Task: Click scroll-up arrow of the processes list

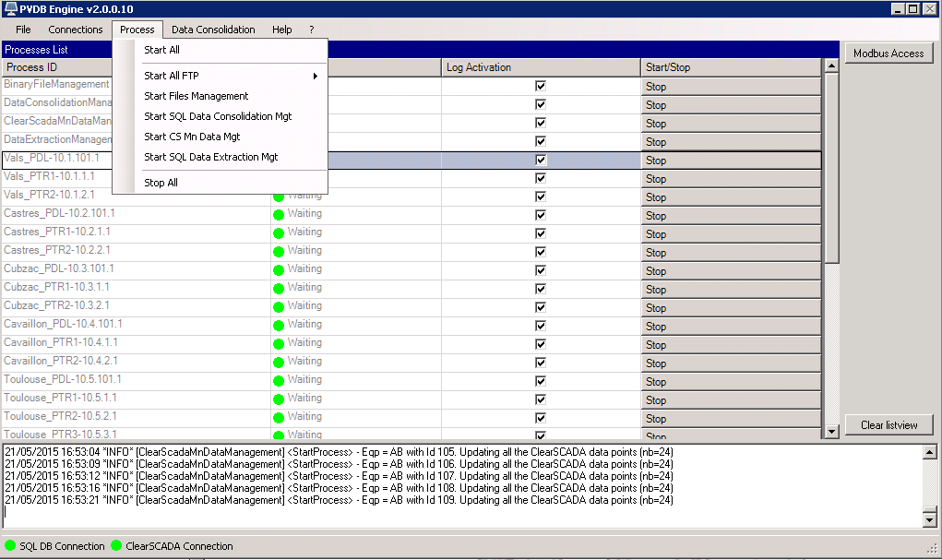Action: 831,67
